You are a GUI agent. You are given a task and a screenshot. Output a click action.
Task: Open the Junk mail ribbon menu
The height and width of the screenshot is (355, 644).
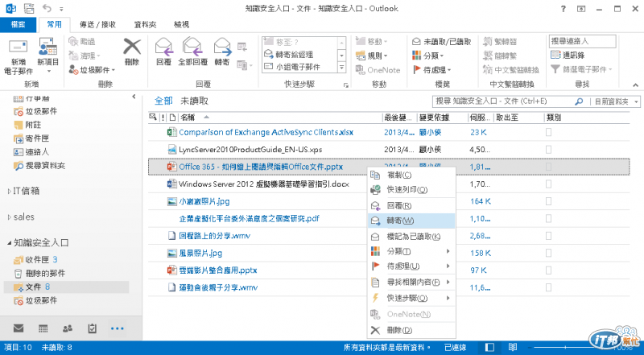tap(92, 70)
